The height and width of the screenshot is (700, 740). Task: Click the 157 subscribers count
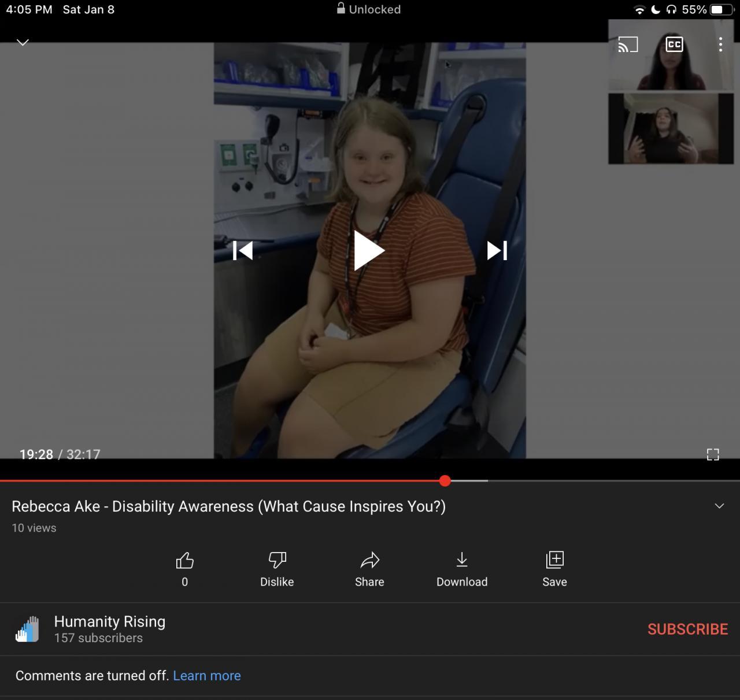click(98, 638)
